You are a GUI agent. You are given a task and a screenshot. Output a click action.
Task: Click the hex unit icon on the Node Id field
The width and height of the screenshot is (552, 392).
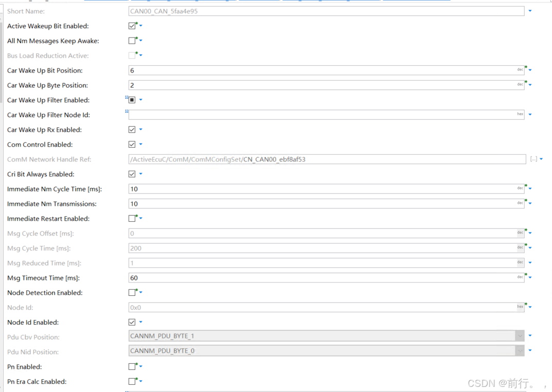(x=520, y=307)
